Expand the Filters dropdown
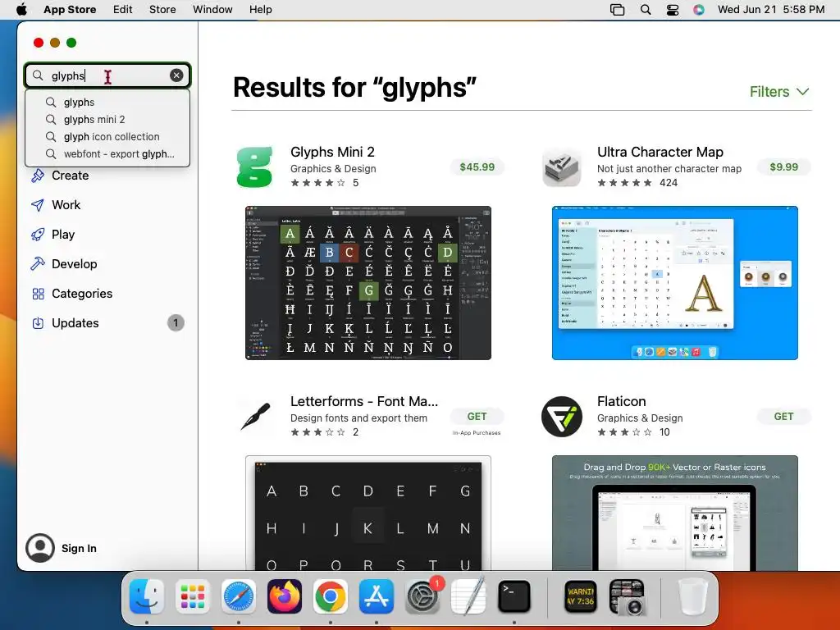 click(x=779, y=92)
